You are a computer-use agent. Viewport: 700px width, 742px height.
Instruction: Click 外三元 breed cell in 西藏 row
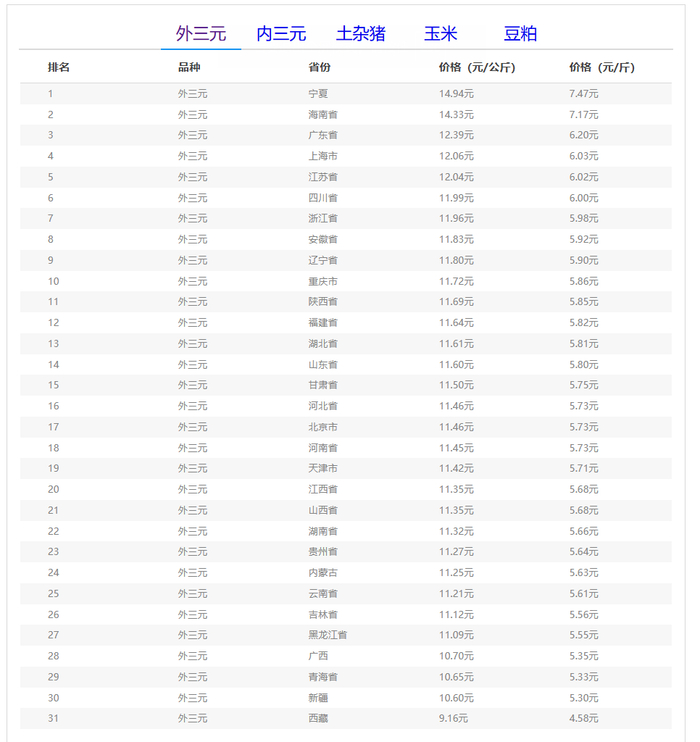[x=193, y=718]
